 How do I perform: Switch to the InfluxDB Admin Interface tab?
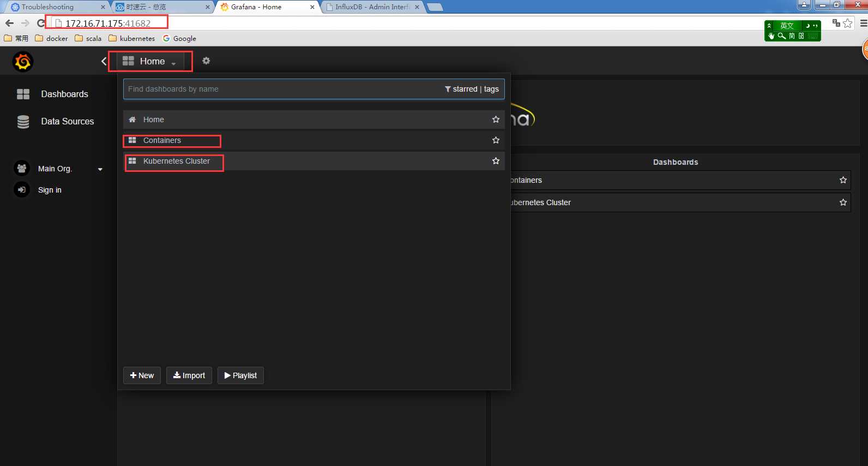(x=372, y=7)
